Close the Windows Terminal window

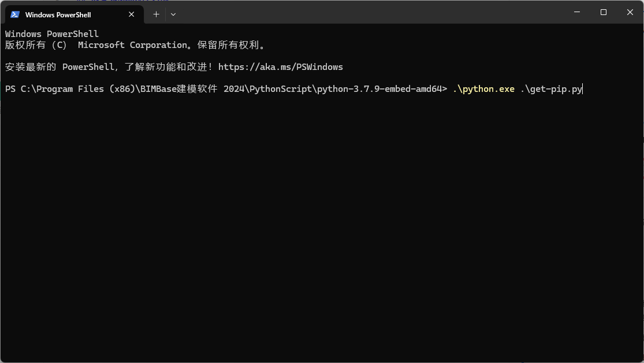tap(630, 12)
